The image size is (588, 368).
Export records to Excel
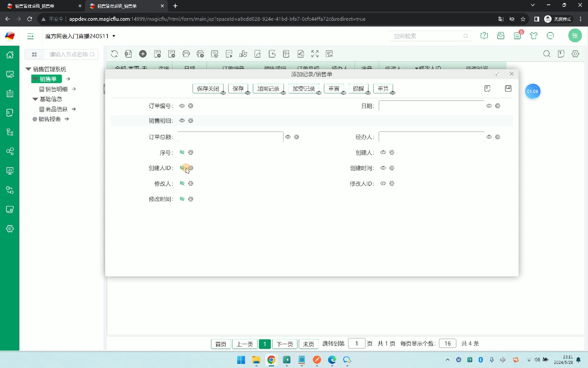(x=128, y=54)
